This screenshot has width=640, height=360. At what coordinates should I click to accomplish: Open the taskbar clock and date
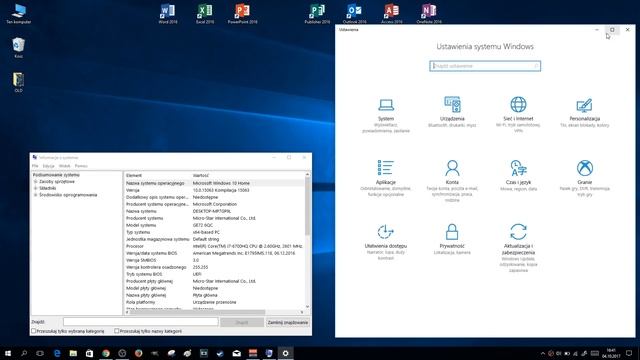[x=611, y=353]
